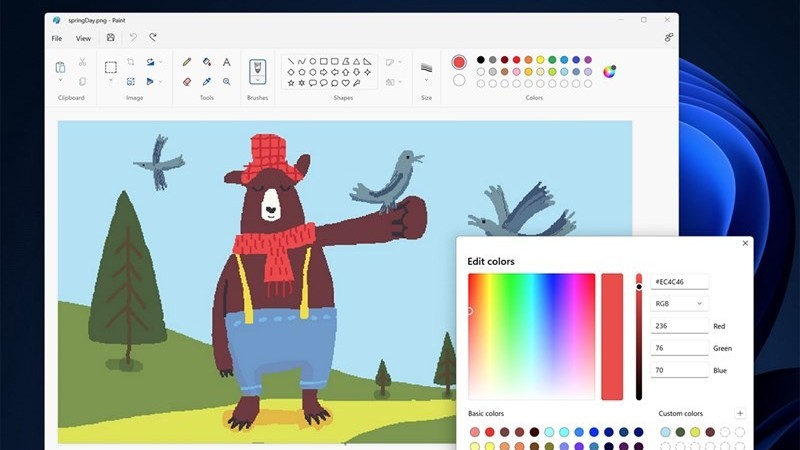
Task: Redo the last action
Action: (153, 37)
